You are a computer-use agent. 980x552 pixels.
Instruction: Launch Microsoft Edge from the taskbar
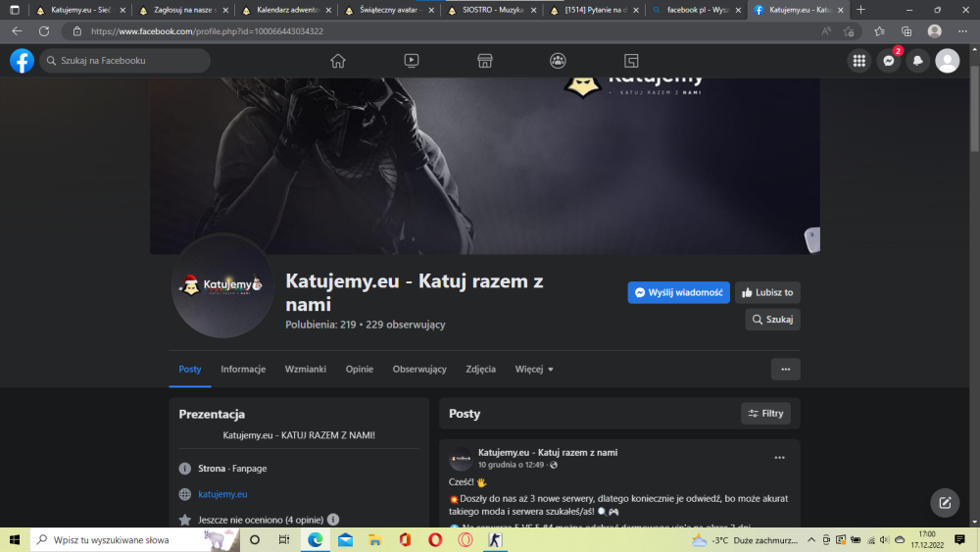click(x=315, y=539)
